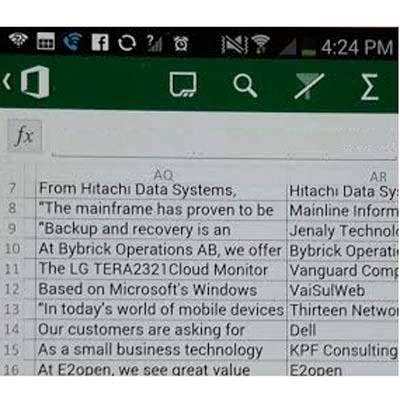Select cell "The LG TERA2321Cloud Monitor"

pyautogui.click(x=161, y=269)
